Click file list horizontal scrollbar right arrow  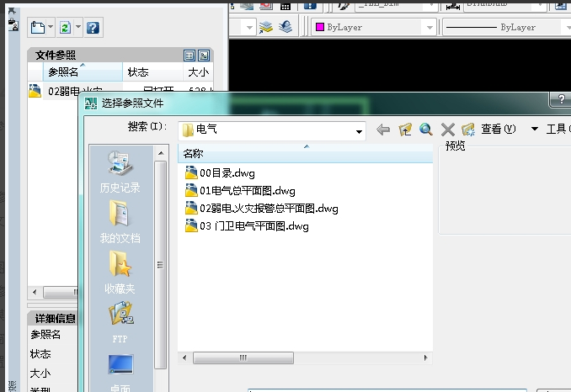coord(425,358)
